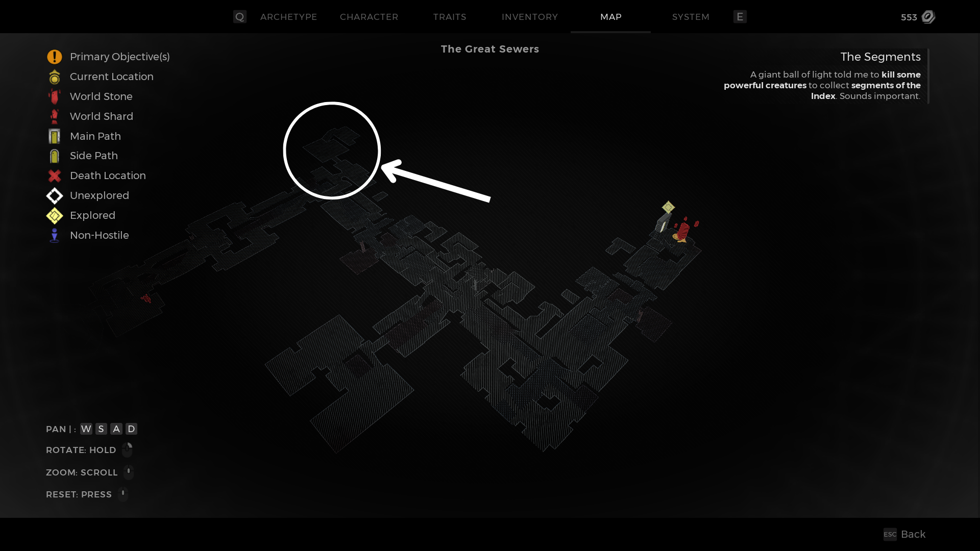The width and height of the screenshot is (980, 551).
Task: Click the Explored diamond icon
Action: pos(54,215)
